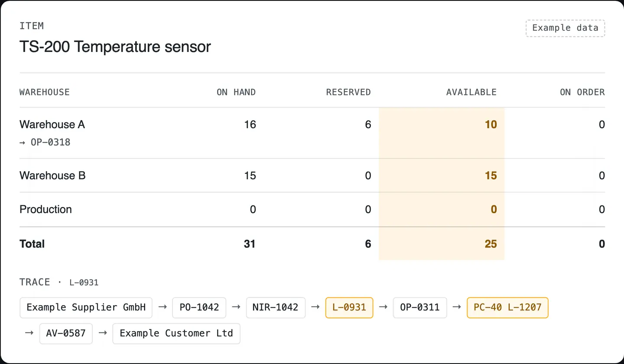Select the Example Customer Ltd chip
This screenshot has width=624, height=364.
pos(176,334)
